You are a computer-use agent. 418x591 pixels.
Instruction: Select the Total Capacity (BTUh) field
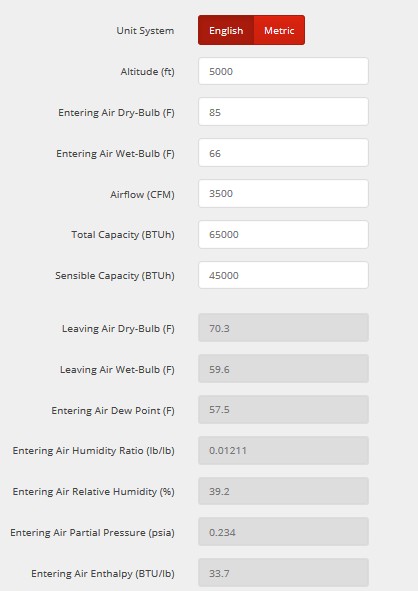tap(283, 234)
